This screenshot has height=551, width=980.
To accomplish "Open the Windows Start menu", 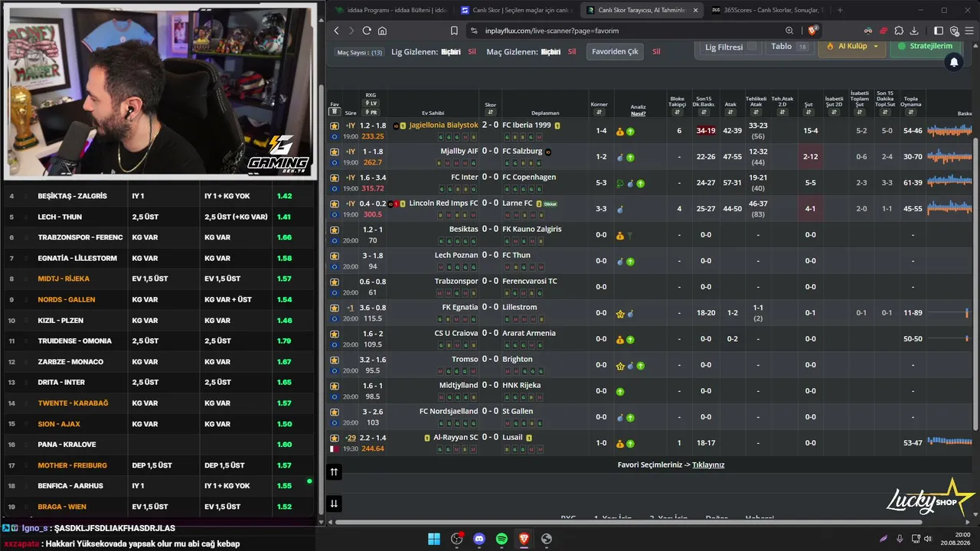I will tap(433, 539).
